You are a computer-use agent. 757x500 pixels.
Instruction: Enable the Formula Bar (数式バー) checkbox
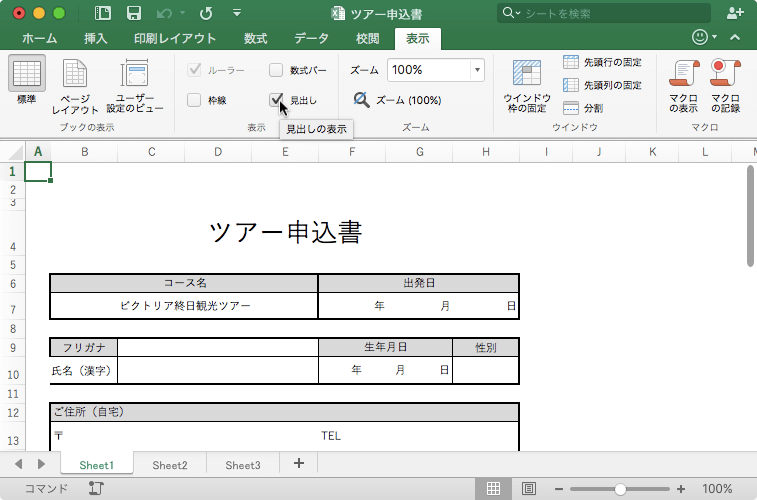point(276,70)
